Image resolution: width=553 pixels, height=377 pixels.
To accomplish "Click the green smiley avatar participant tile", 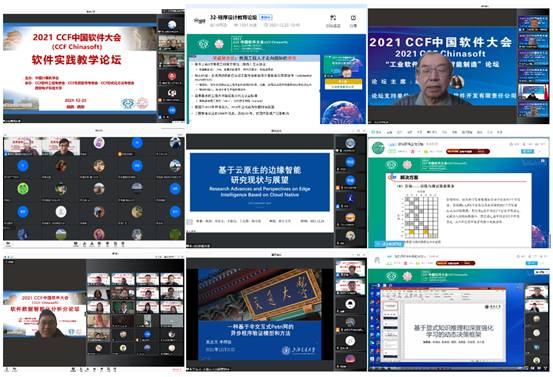I will [x=23, y=188].
